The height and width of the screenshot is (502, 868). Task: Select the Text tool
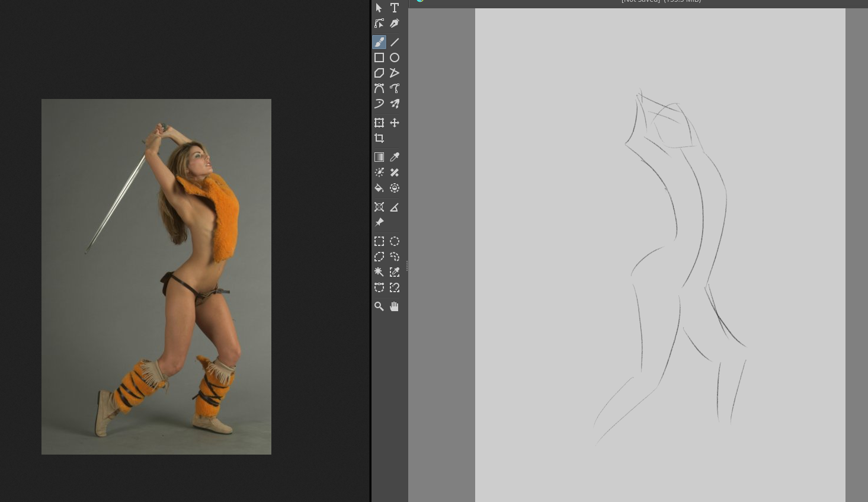point(395,8)
